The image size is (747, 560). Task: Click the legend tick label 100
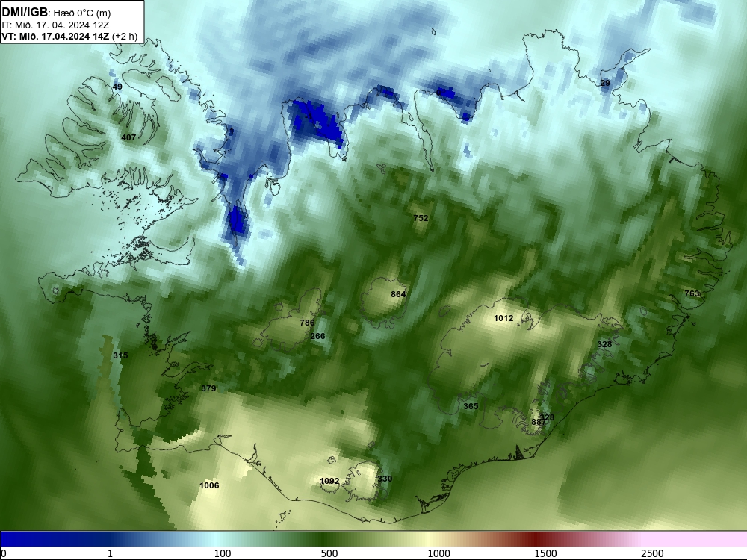pyautogui.click(x=223, y=553)
